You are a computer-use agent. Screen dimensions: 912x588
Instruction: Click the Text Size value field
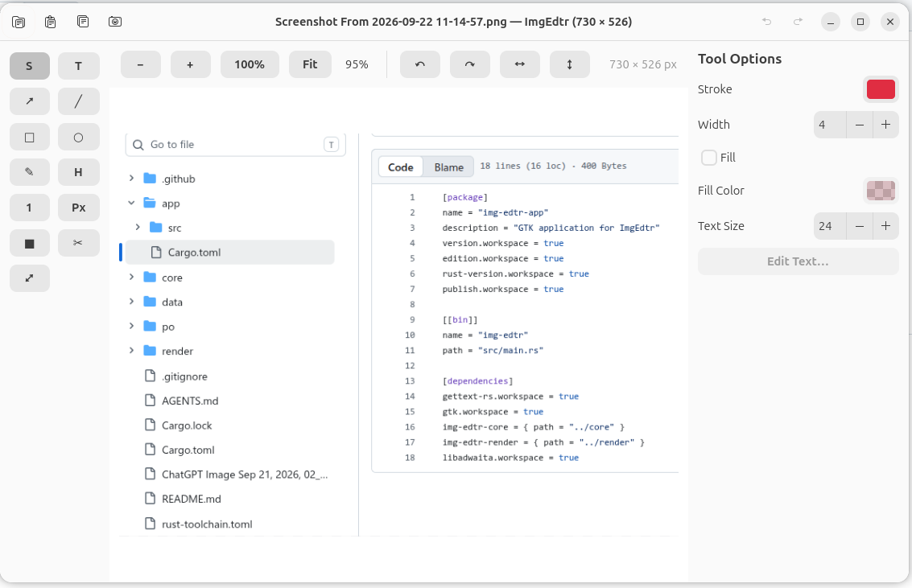[x=830, y=226]
